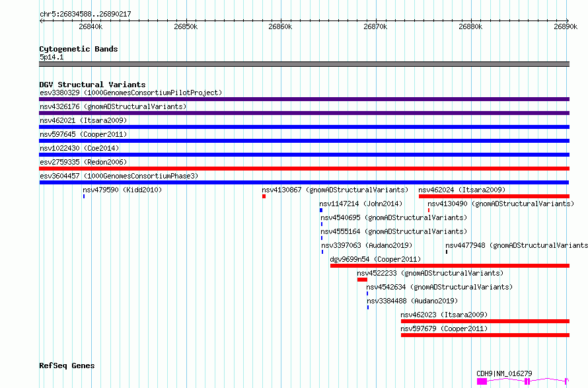The width and height of the screenshot is (588, 388).
Task: Click the gray 5p14.1 cytogenetic band
Action: (304, 64)
